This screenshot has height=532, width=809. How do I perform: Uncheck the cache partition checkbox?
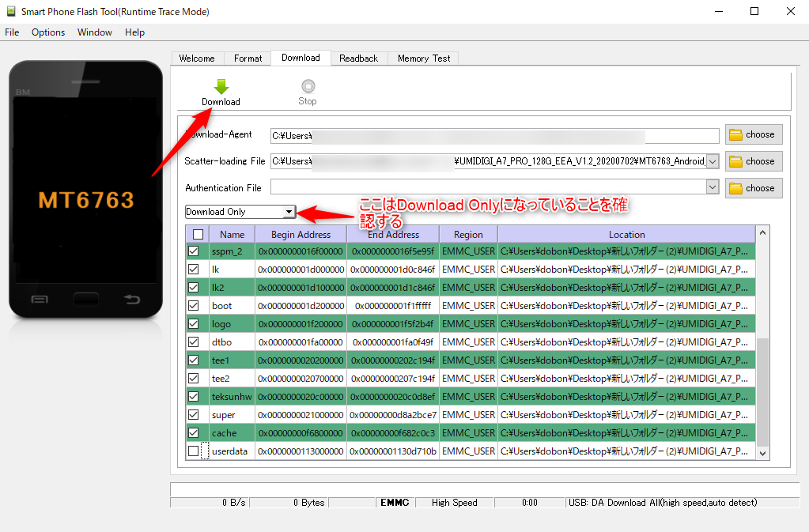point(194,433)
